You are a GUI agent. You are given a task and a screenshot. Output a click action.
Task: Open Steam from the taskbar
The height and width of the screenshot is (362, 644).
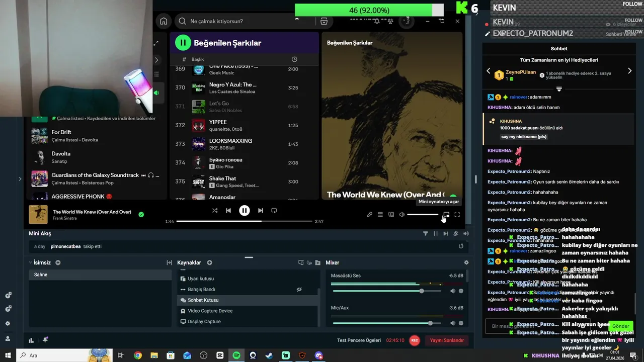pyautogui.click(x=269, y=355)
